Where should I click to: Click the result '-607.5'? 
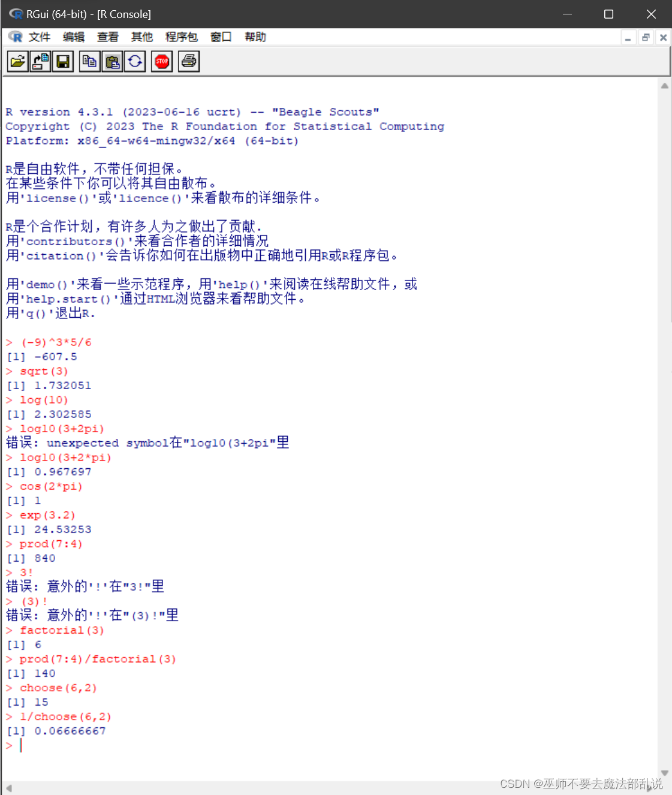(x=56, y=357)
